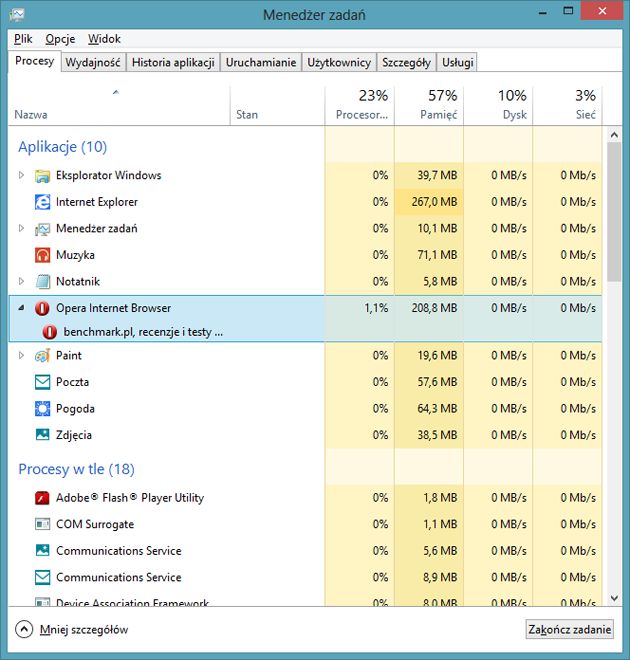Click the Poczta envelope icon
Image resolution: width=630 pixels, height=660 pixels.
pos(42,382)
